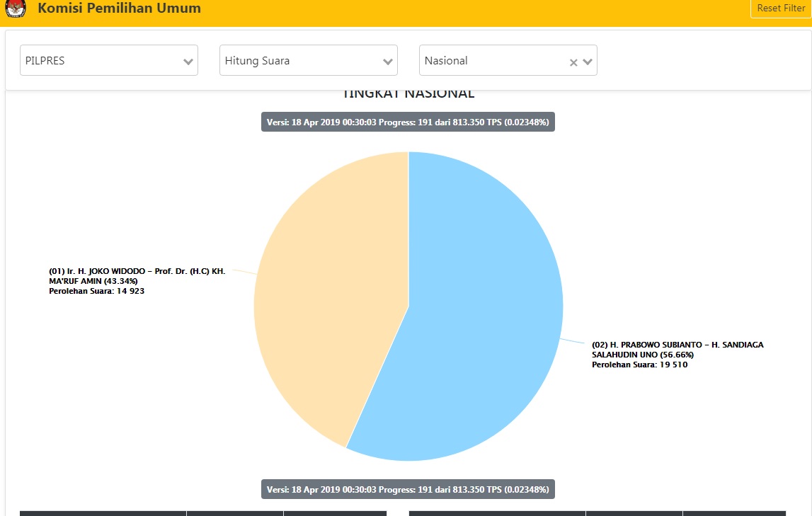812x516 pixels.
Task: Open the PILPRES election type dropdown
Action: pos(99,61)
